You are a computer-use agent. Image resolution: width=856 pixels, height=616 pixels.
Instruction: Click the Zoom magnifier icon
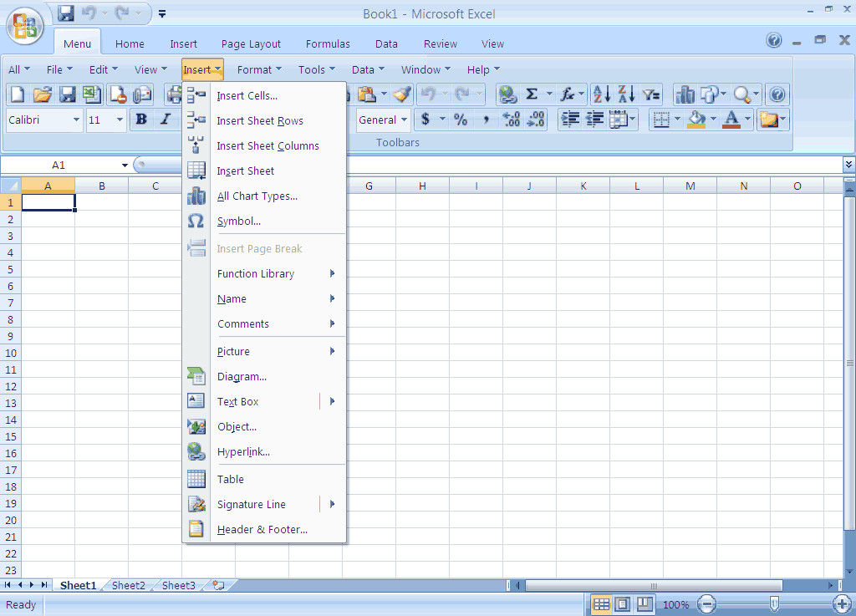(742, 94)
